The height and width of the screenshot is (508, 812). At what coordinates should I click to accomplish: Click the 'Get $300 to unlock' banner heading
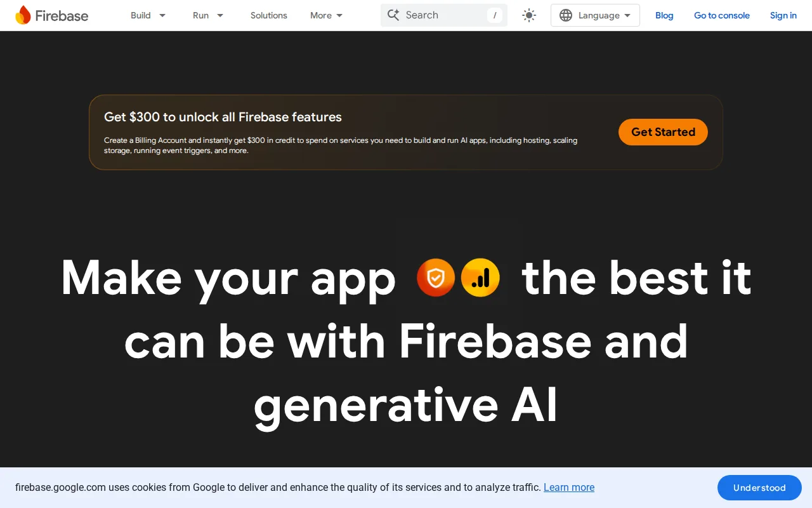tap(223, 117)
